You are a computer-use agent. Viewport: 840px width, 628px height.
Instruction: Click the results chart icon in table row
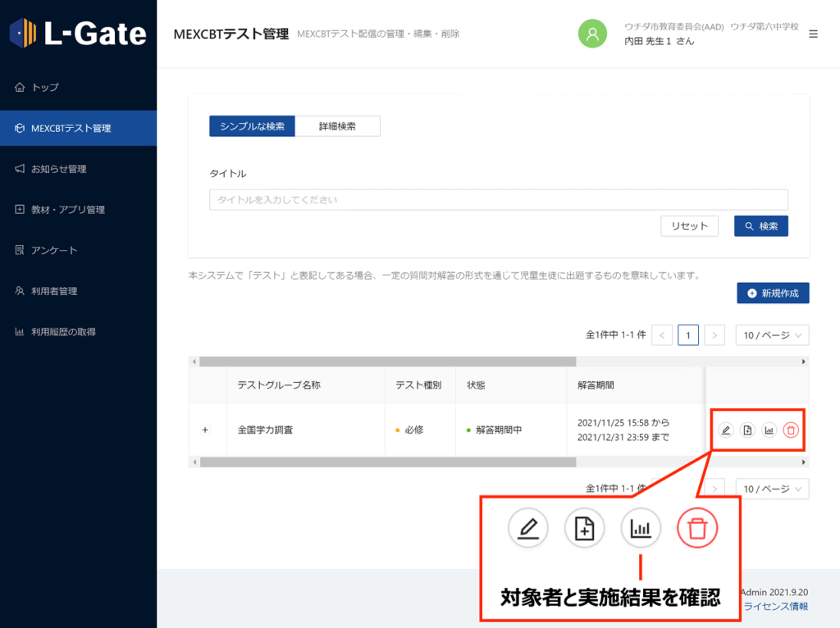[x=769, y=430]
